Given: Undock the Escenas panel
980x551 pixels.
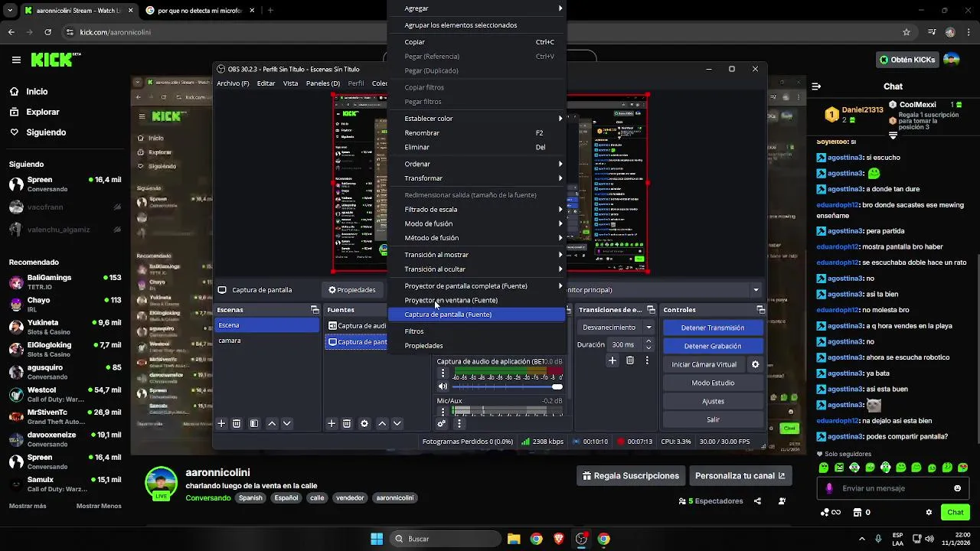Looking at the screenshot, I should click(x=315, y=310).
